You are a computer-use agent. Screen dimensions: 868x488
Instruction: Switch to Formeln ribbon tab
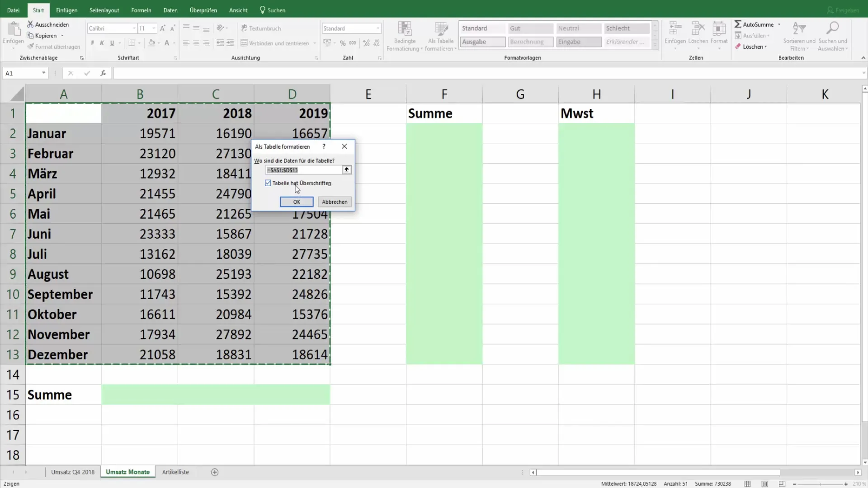click(141, 10)
